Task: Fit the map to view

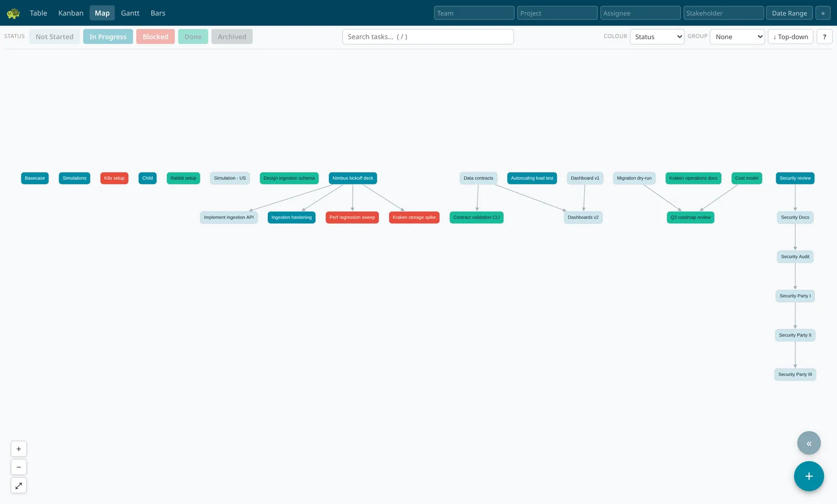Action: pyautogui.click(x=19, y=485)
